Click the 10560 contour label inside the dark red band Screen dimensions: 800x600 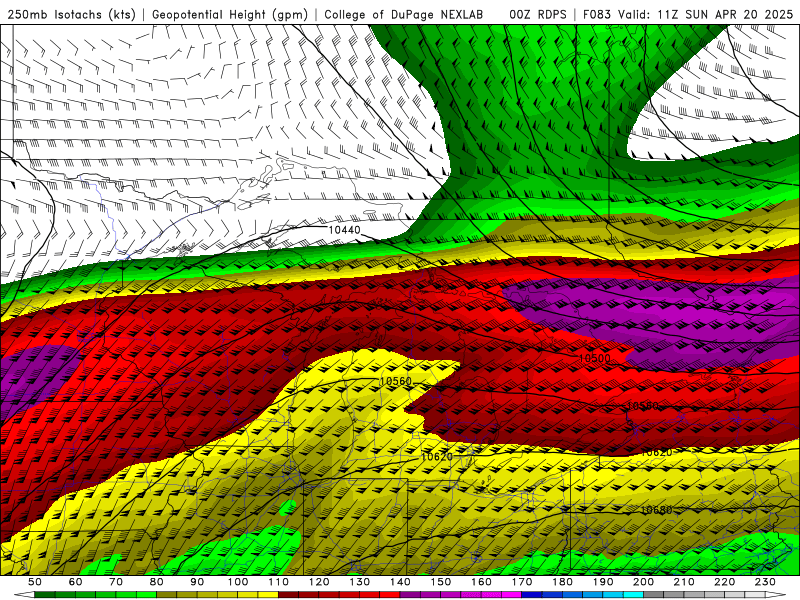point(642,406)
